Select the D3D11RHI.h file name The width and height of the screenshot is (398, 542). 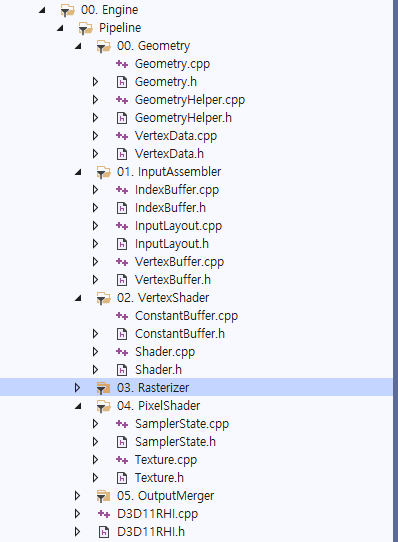click(151, 532)
